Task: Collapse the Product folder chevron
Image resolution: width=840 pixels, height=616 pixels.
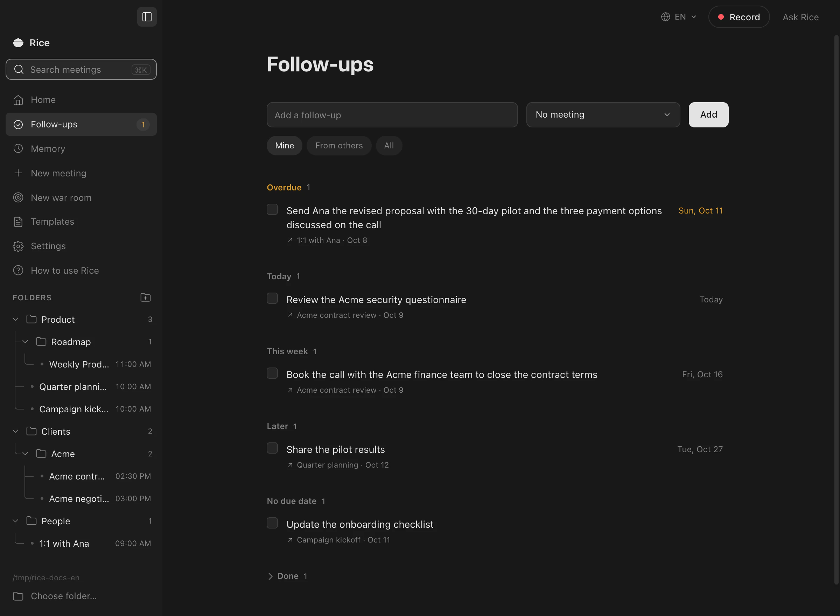Action: pyautogui.click(x=16, y=319)
